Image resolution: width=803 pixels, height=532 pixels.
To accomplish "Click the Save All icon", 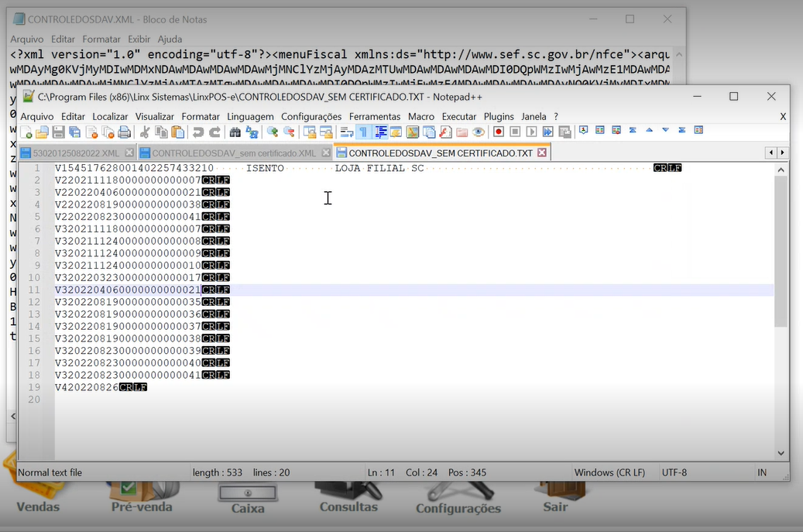I will [75, 132].
